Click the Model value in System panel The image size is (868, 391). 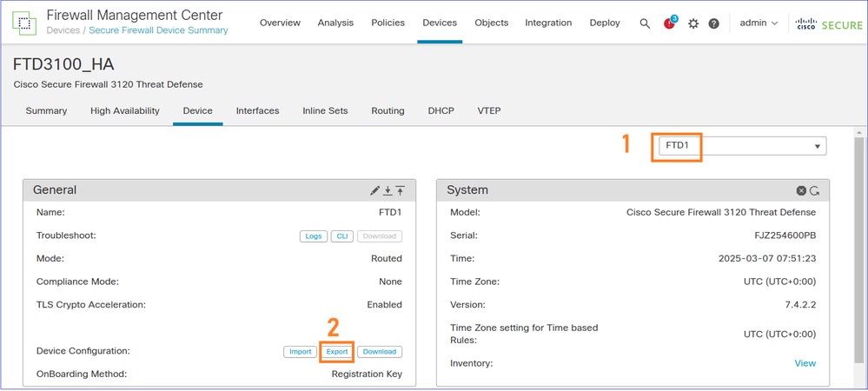(x=721, y=212)
